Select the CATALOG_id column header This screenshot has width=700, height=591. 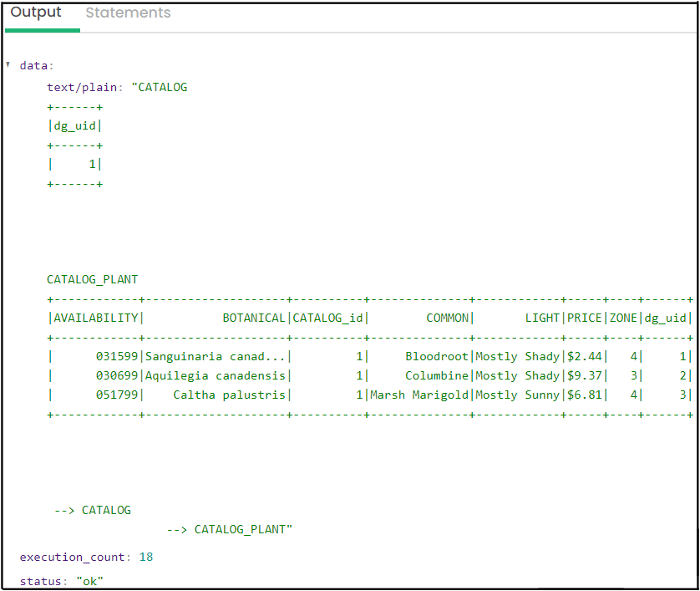pyautogui.click(x=327, y=318)
